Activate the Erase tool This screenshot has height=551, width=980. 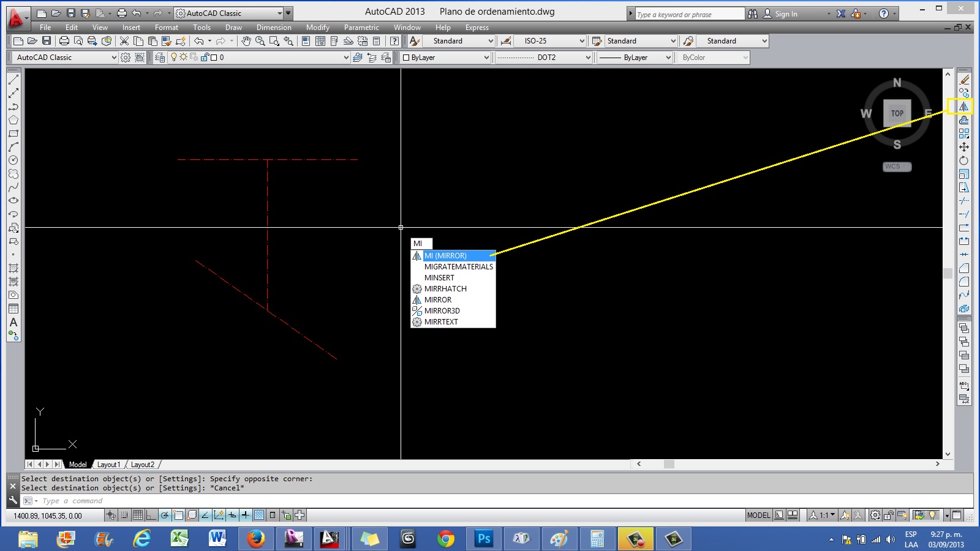coord(965,78)
